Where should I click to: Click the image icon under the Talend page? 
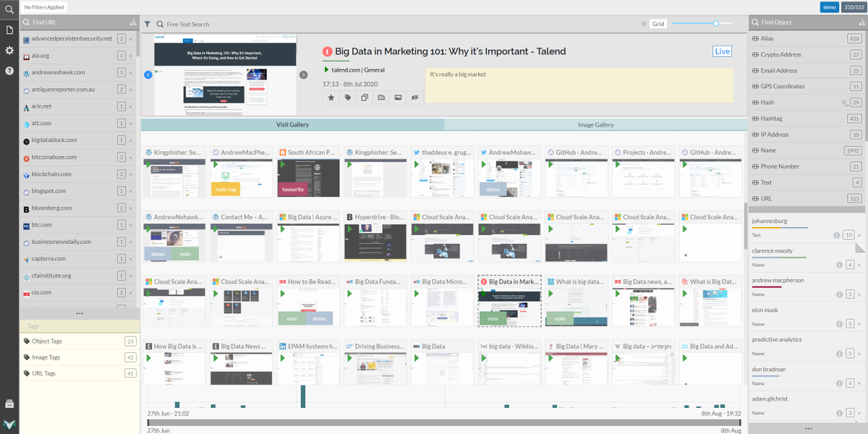click(x=398, y=97)
